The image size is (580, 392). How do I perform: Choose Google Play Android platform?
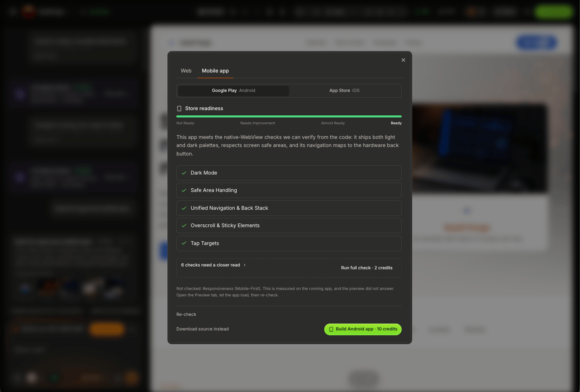pos(233,91)
